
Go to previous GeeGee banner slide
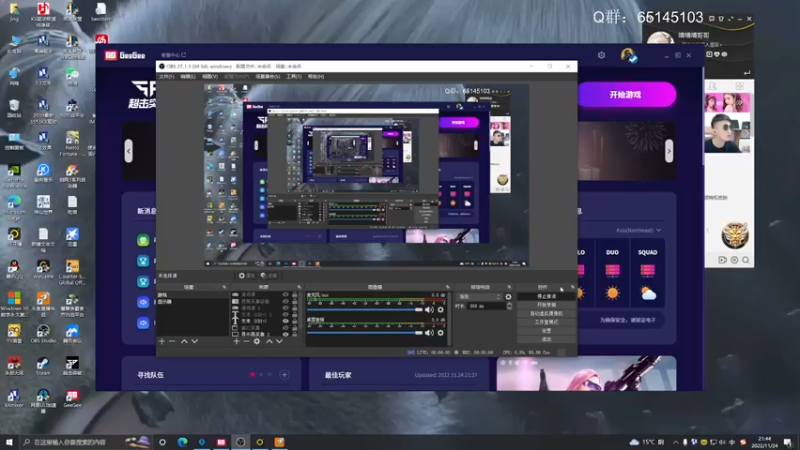coord(129,151)
